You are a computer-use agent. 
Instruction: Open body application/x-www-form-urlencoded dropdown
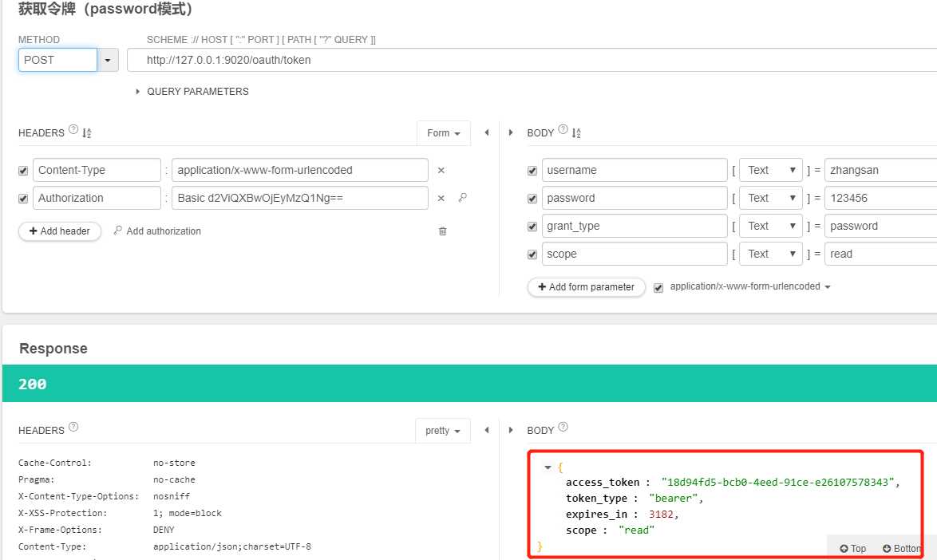(750, 286)
